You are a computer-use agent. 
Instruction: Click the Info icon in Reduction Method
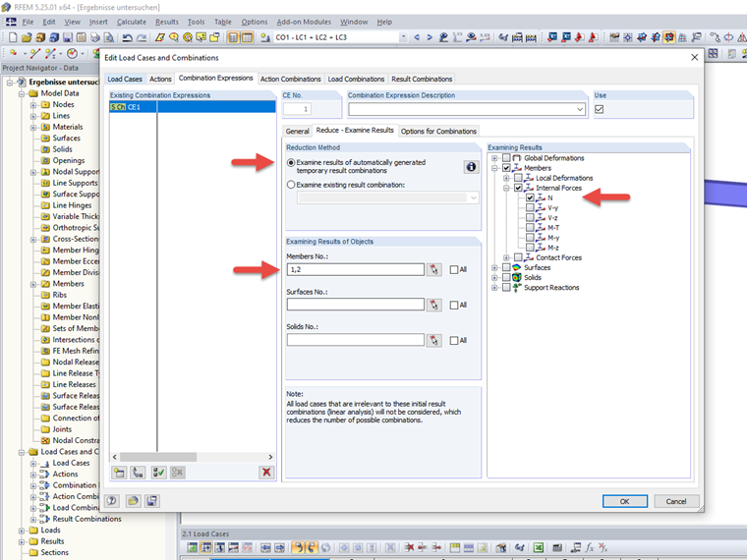point(471,167)
